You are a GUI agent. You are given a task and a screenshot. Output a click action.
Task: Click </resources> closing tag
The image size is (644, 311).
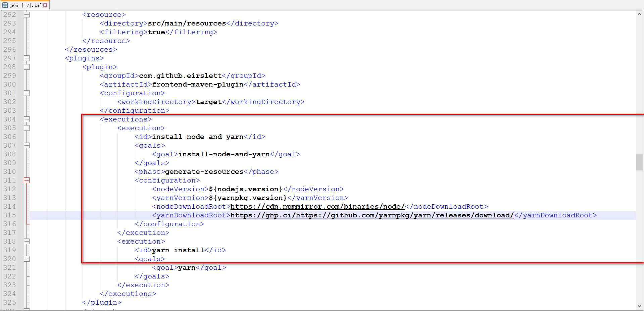(91, 50)
